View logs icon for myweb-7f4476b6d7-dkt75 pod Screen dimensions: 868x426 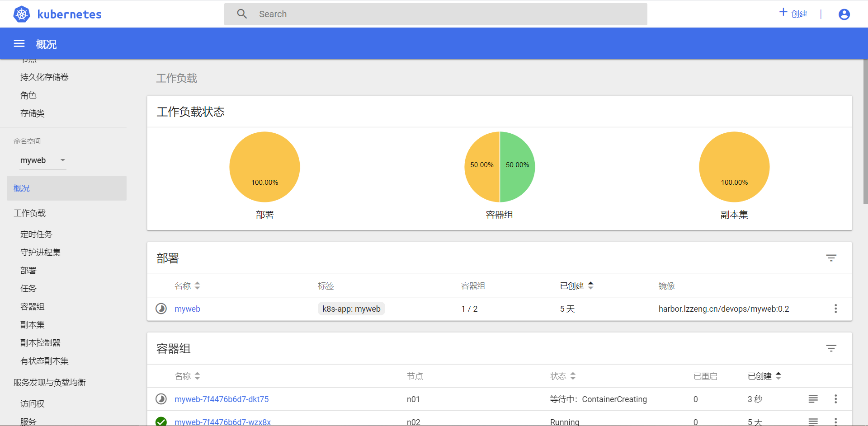point(813,399)
